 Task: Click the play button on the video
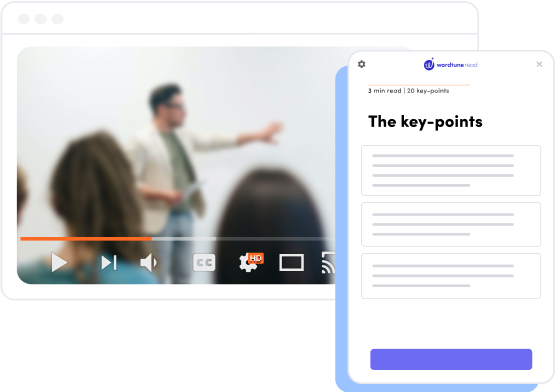click(x=59, y=263)
